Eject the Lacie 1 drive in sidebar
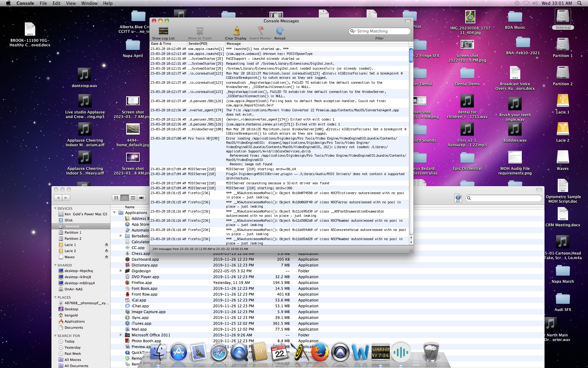588x368 pixels. 107,245
